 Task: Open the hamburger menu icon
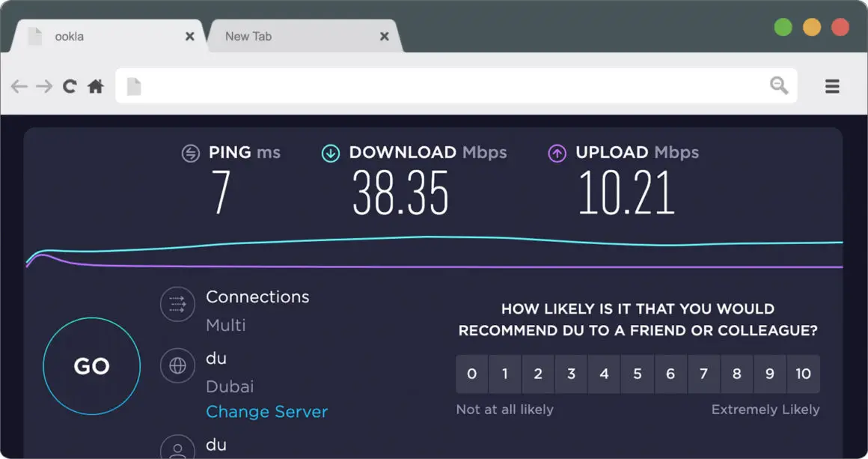[x=832, y=86]
